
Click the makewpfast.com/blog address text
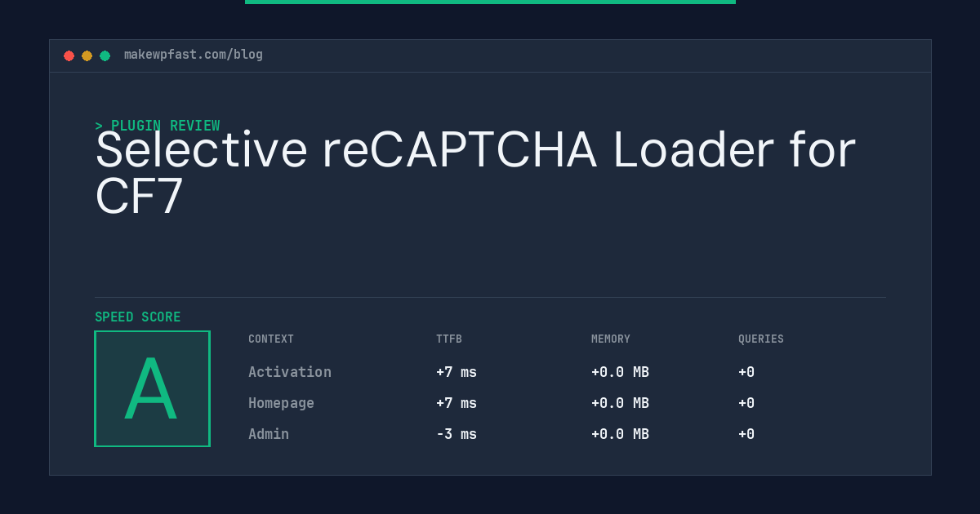point(194,55)
